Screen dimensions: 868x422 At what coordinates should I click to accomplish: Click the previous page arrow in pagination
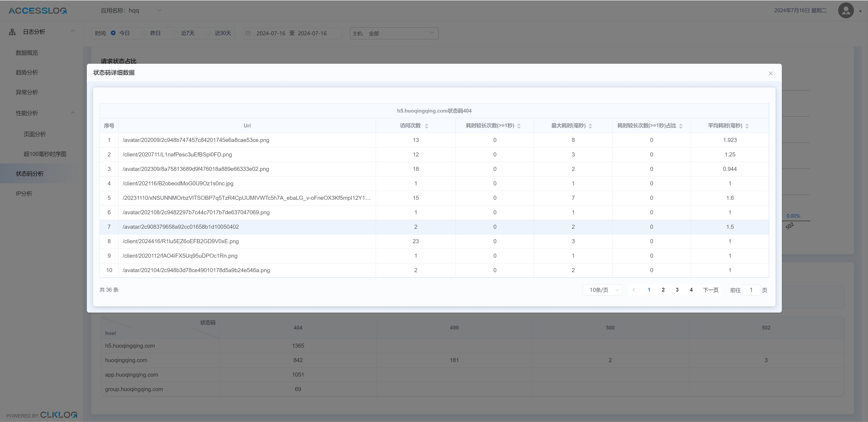point(634,290)
